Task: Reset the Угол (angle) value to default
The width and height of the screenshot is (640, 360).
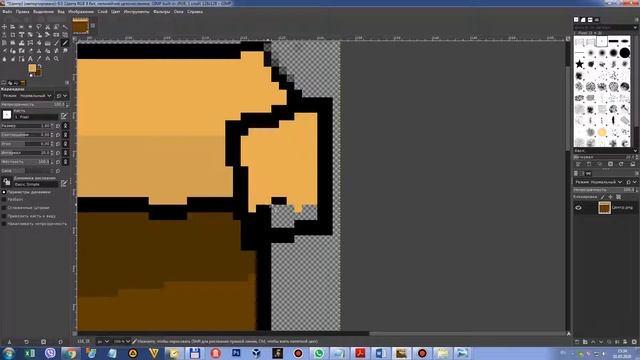Action: (58, 144)
